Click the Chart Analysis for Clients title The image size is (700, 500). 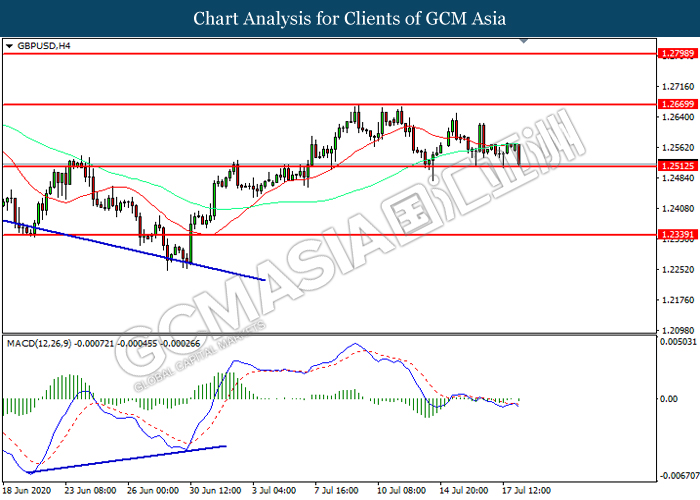350,19
